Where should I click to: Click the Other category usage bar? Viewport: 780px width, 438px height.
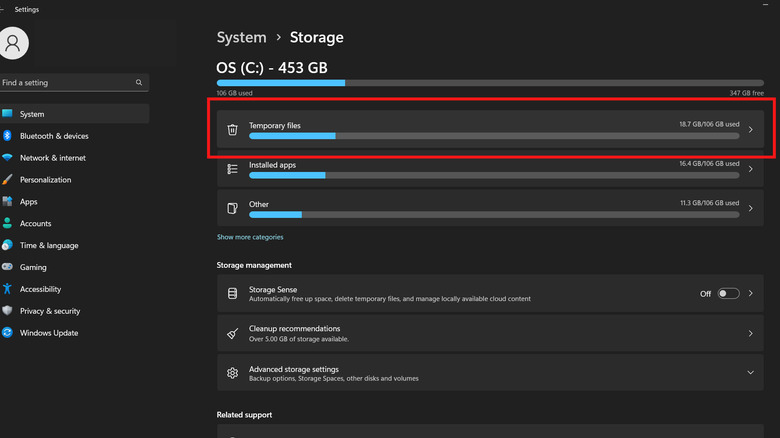(494, 215)
